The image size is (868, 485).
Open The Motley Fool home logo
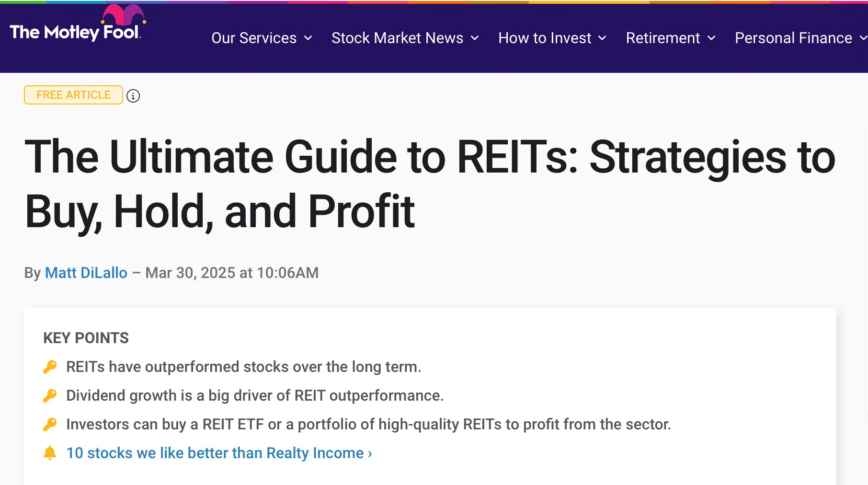click(78, 23)
